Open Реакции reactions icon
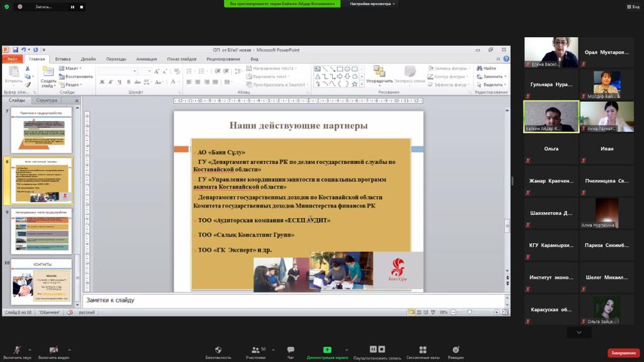 tap(456, 353)
